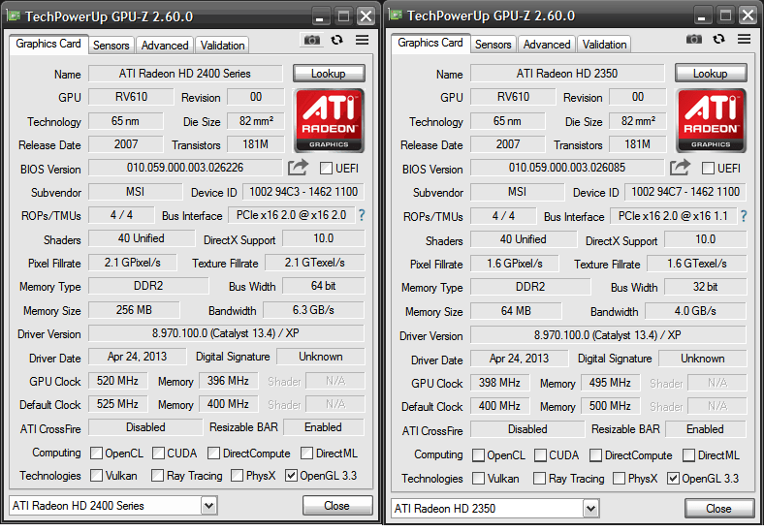
Task: Toggle the OpenCL checkbox in HD 2350 window
Action: [479, 455]
